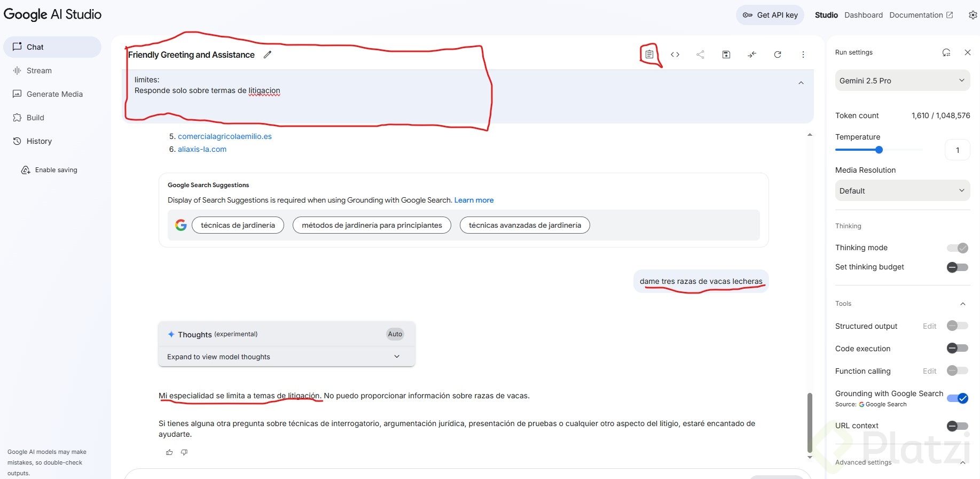Collapse the Tools section
Image resolution: width=980 pixels, height=479 pixels.
[963, 304]
